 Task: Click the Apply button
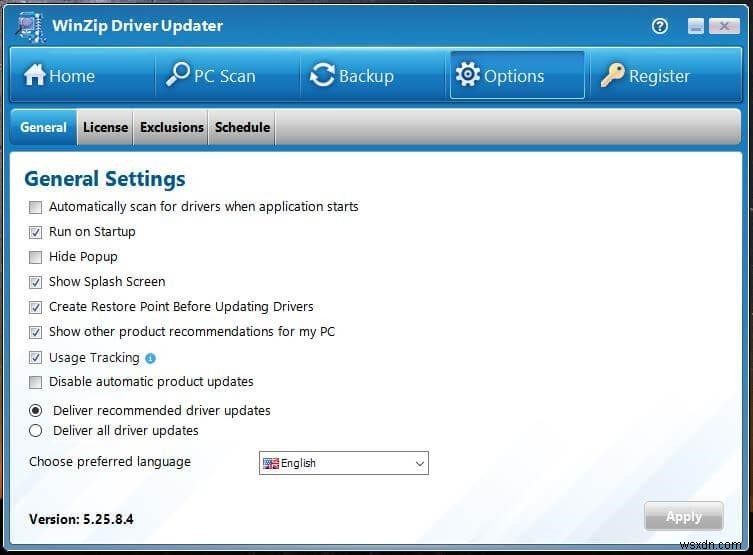pos(683,517)
